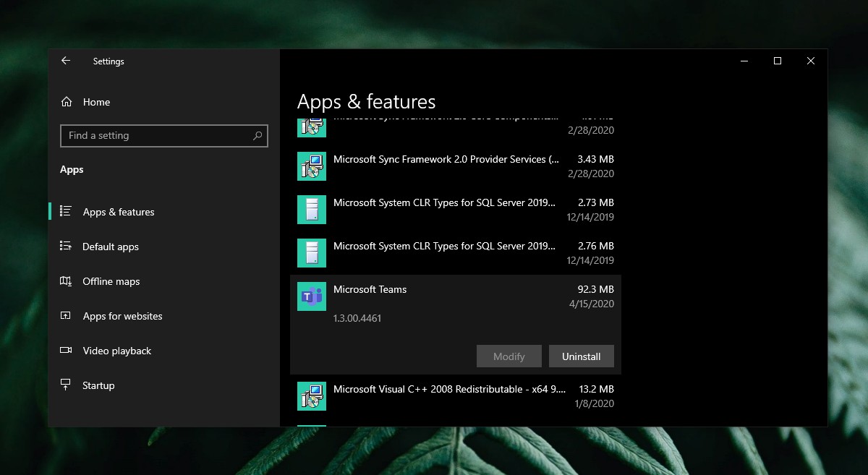Viewport: 868px width, 475px height.
Task: Click the back arrow in Settings
Action: (x=66, y=61)
